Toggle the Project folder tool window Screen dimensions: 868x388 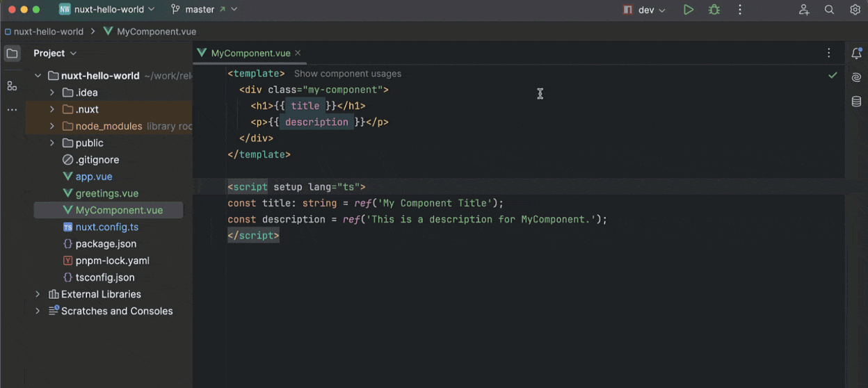tap(12, 54)
